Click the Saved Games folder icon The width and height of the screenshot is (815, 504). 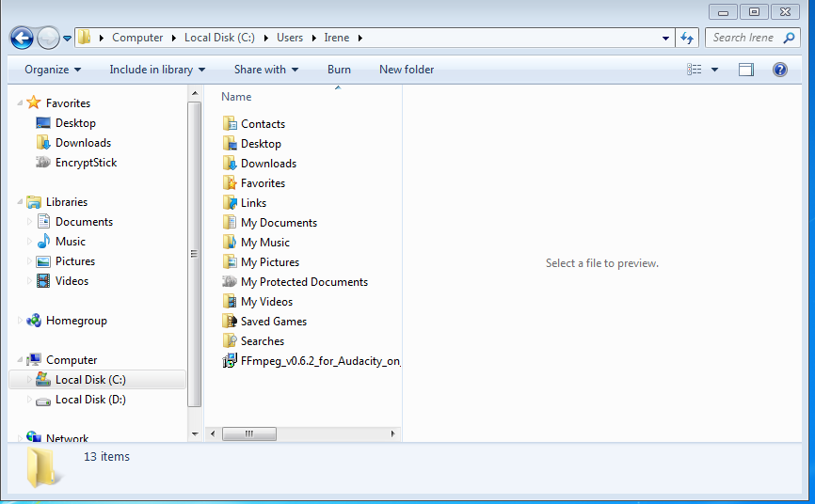click(230, 321)
